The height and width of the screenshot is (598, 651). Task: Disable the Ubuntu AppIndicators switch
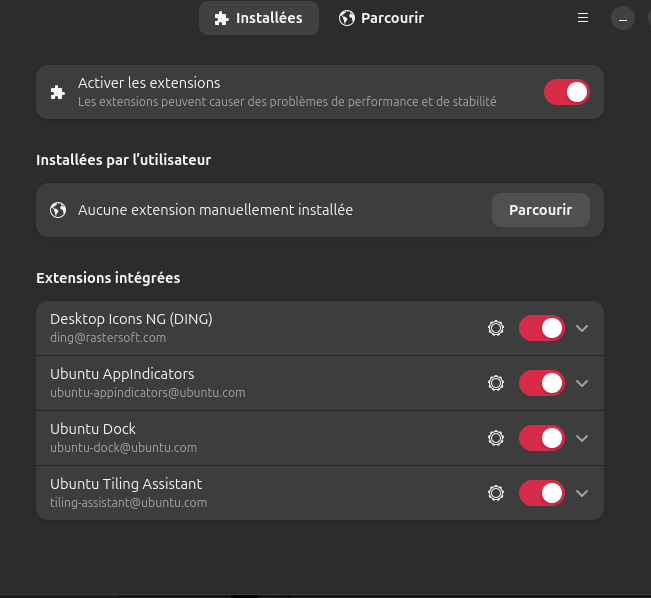[541, 383]
